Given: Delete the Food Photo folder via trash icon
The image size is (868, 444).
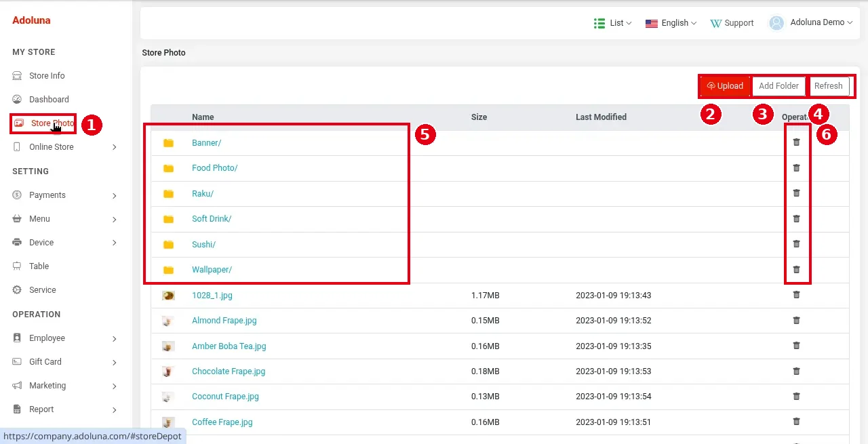Looking at the screenshot, I should (797, 167).
